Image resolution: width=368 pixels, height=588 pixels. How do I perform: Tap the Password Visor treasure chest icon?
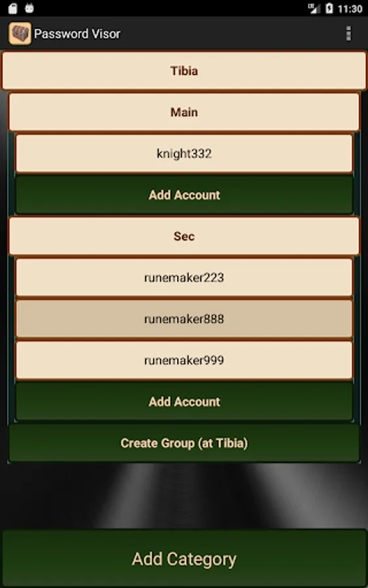[20, 33]
